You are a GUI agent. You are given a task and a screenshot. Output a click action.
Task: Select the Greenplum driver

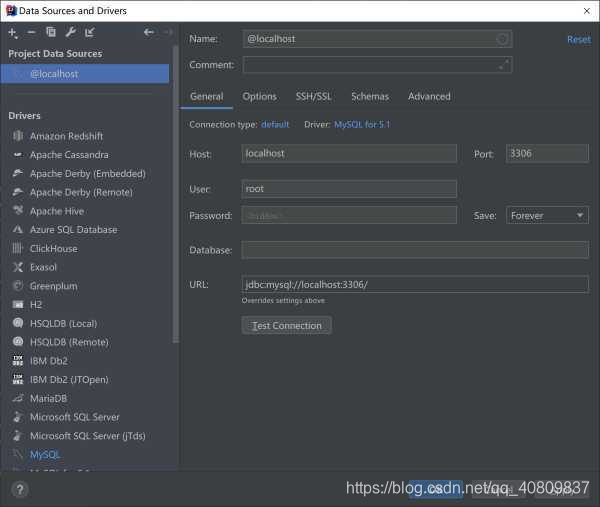(54, 286)
